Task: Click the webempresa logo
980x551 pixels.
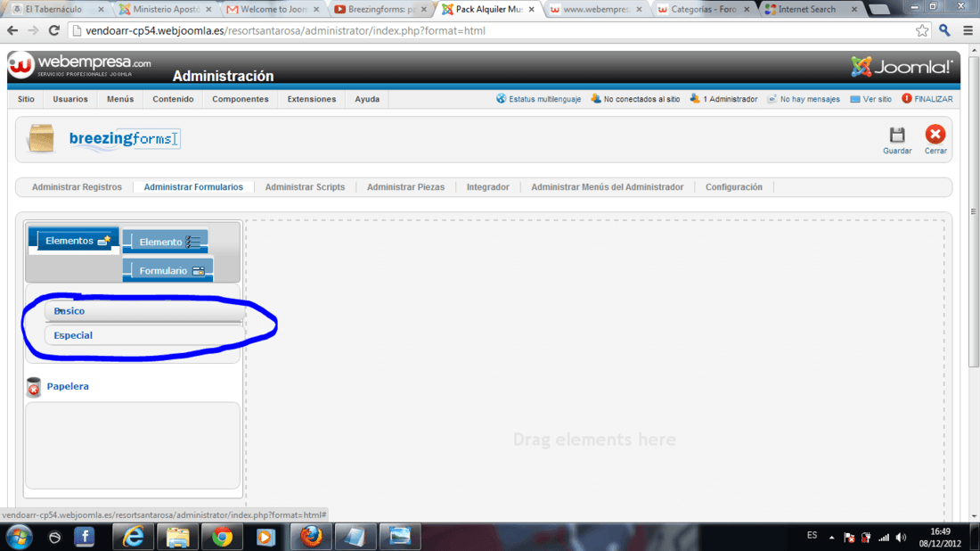Action: pyautogui.click(x=79, y=65)
